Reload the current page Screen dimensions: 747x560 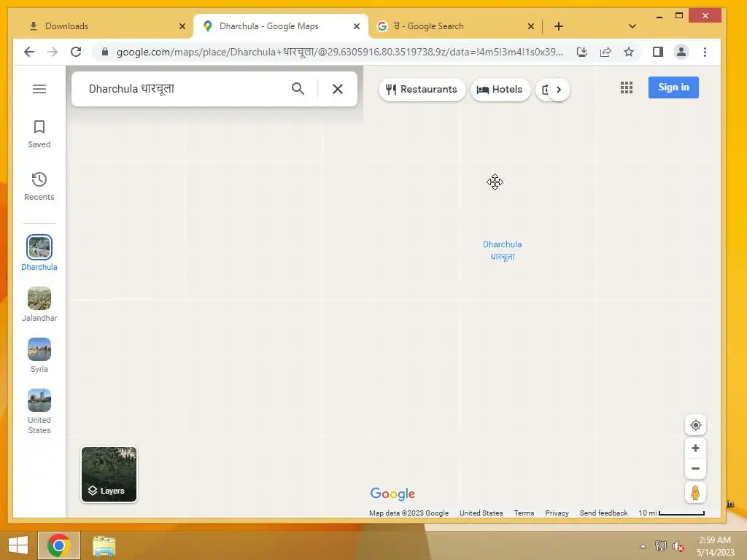[76, 52]
